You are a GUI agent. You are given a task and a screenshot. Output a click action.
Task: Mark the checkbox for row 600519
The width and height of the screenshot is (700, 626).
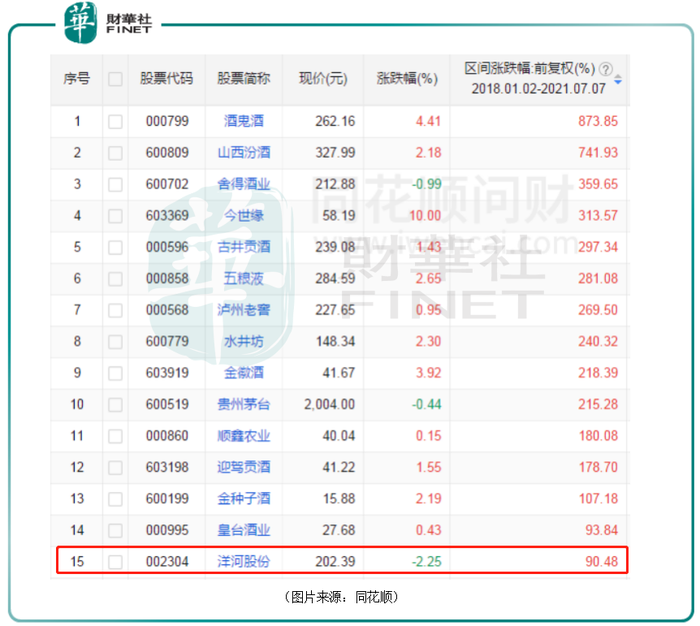pyautogui.click(x=115, y=405)
